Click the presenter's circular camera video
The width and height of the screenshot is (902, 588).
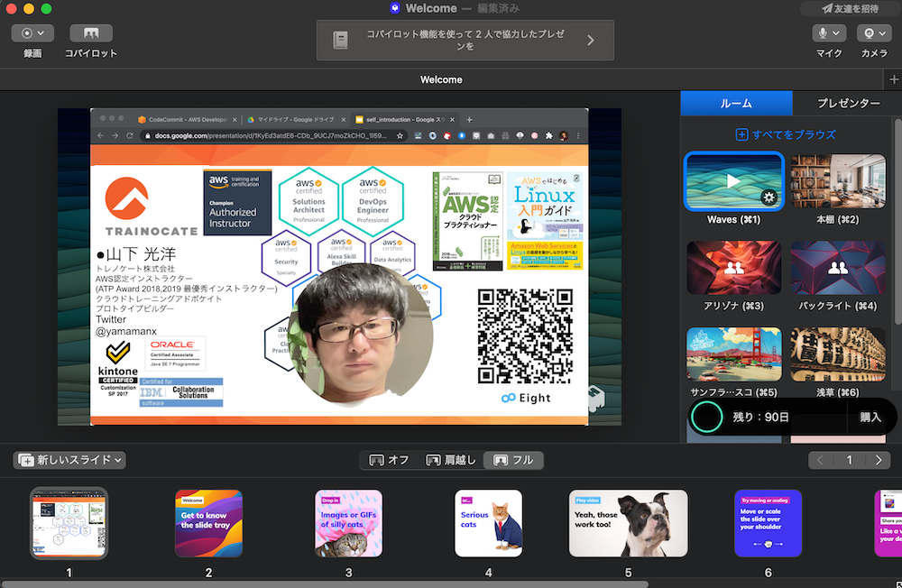(361, 335)
